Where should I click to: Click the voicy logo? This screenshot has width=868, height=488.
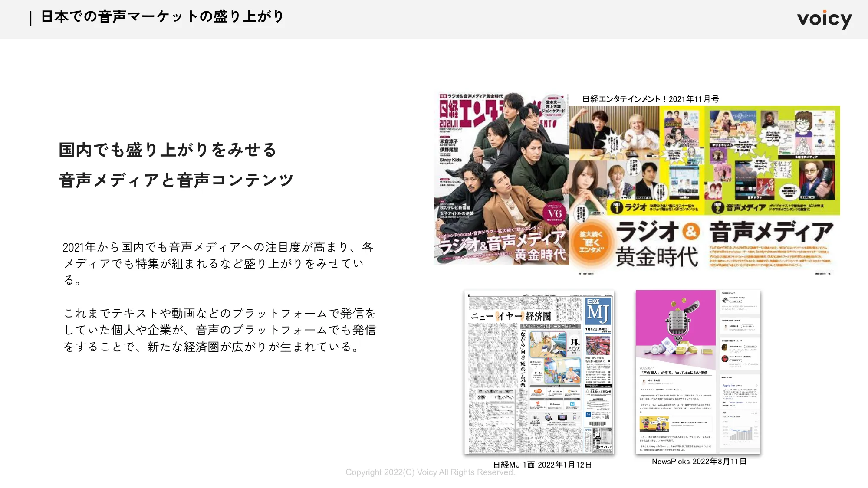824,19
